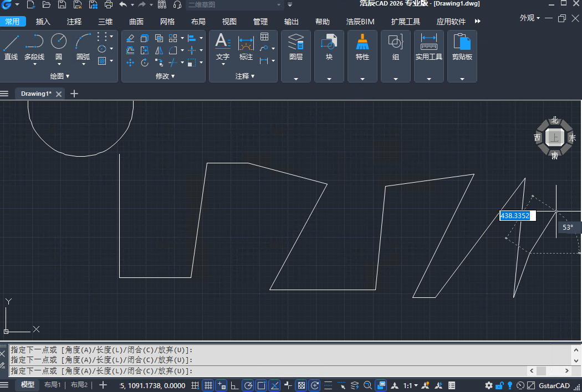
Task: Click the Print icon in quick access toolbar
Action: (x=109, y=5)
